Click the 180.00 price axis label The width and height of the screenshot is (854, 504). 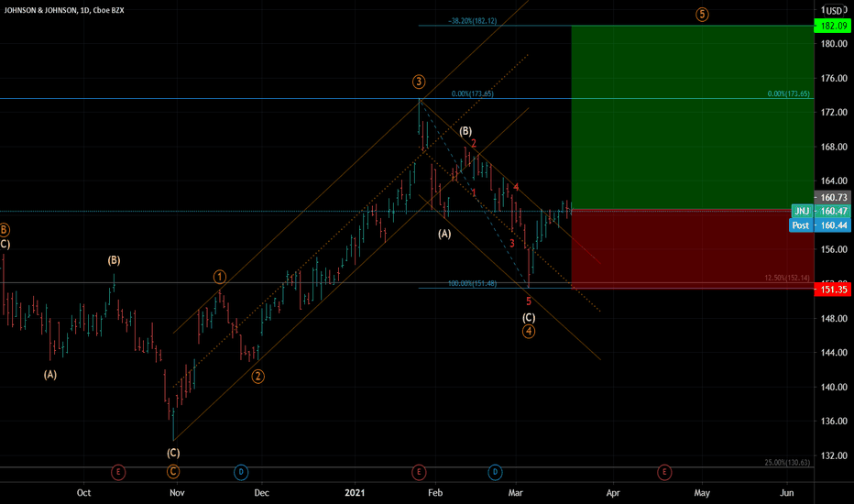(x=834, y=44)
